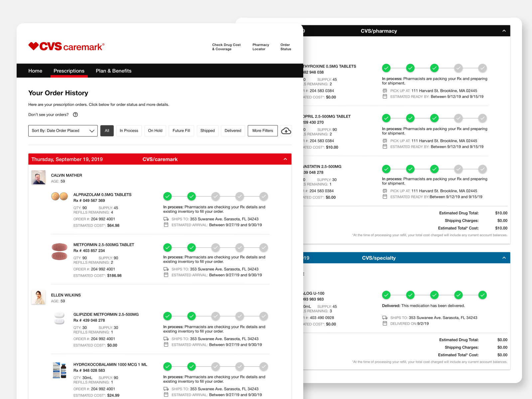Click the CVS caremark logo
532x399 pixels.
pos(66,47)
